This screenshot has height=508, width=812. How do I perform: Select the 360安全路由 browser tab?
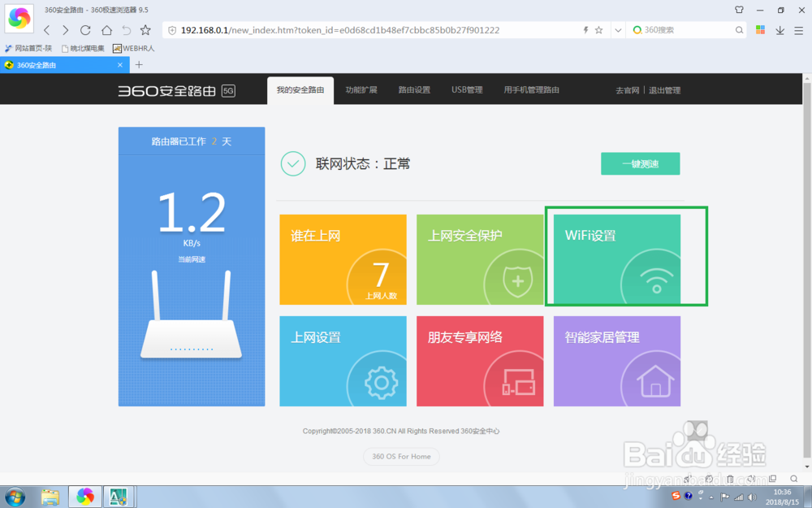(x=65, y=65)
